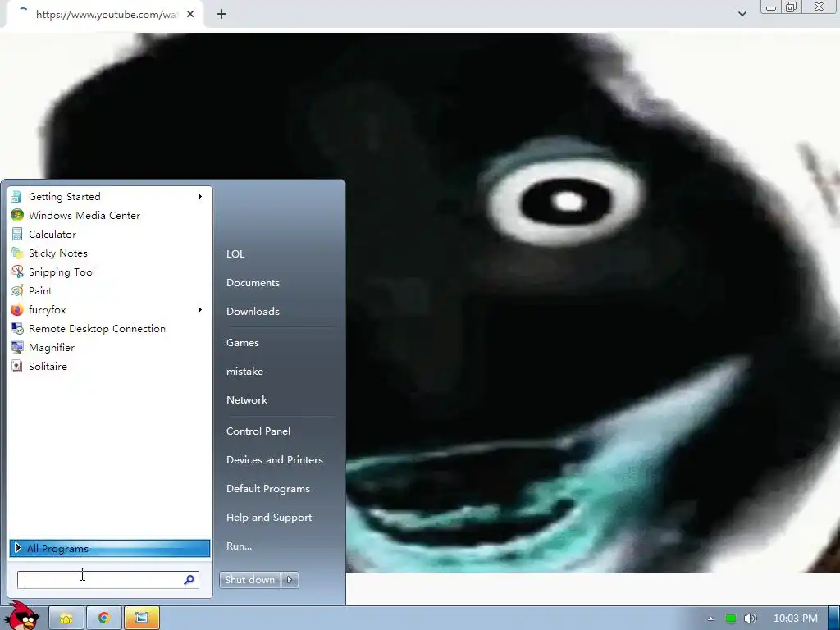Screen dimensions: 840x630
Task: Open the browser tab list chevron
Action: [742, 15]
